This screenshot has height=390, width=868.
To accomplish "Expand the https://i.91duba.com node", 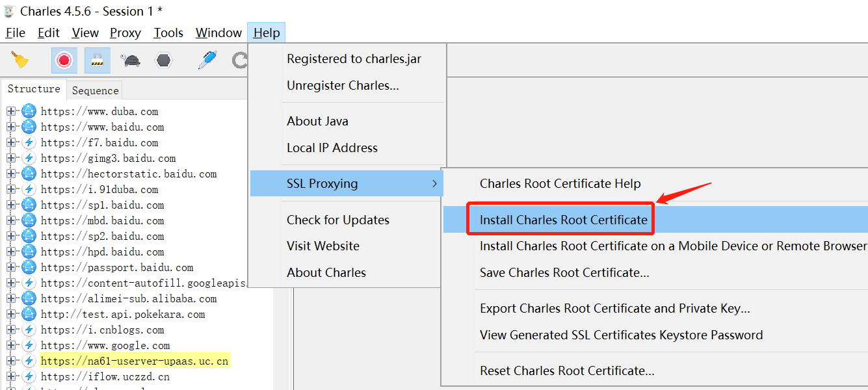I will pyautogui.click(x=11, y=189).
